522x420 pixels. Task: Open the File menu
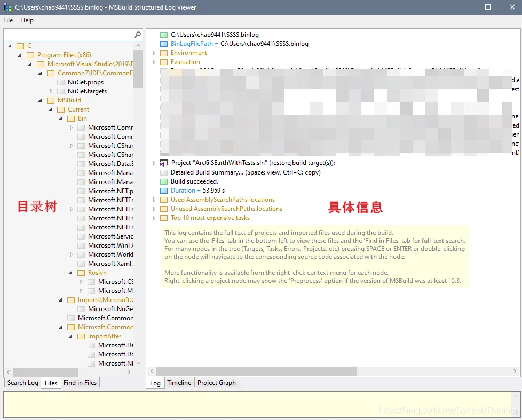pos(8,20)
